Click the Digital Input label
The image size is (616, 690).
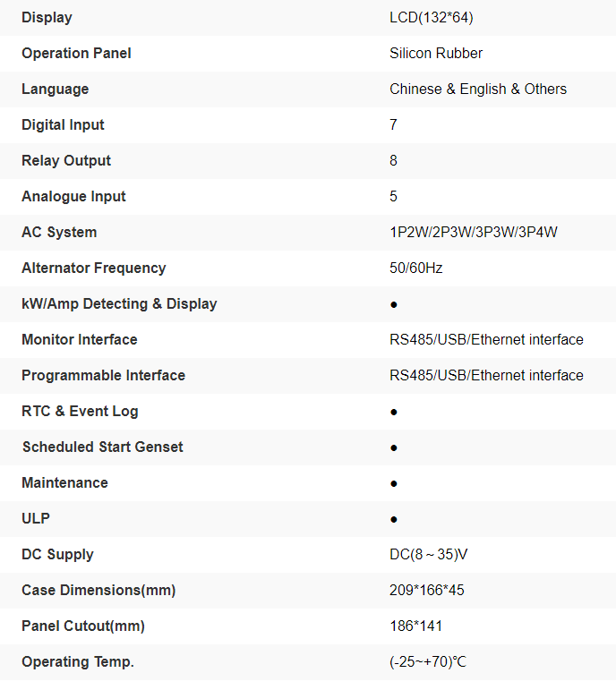click(x=63, y=124)
